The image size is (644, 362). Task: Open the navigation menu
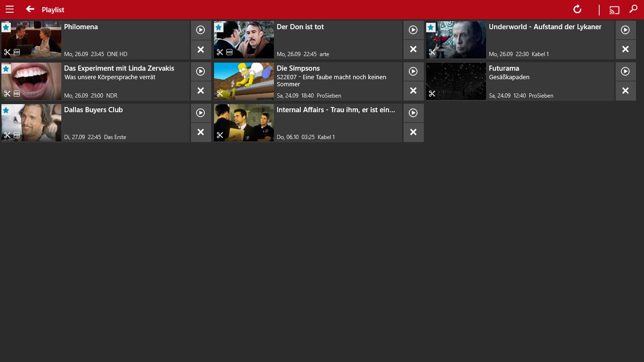coord(9,9)
